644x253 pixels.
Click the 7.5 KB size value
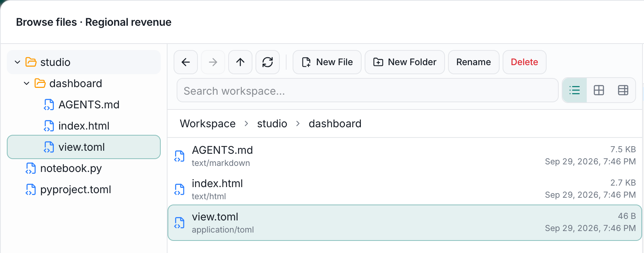(x=623, y=150)
